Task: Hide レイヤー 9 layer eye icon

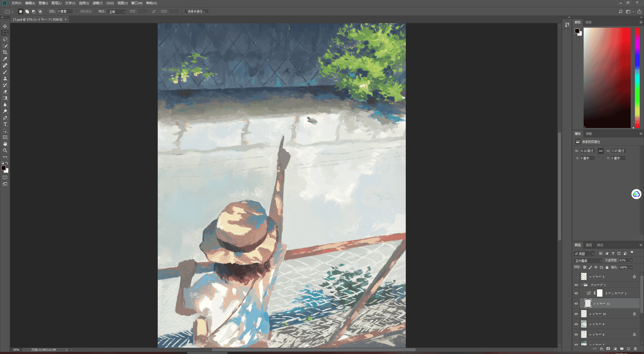Action: 576,324
